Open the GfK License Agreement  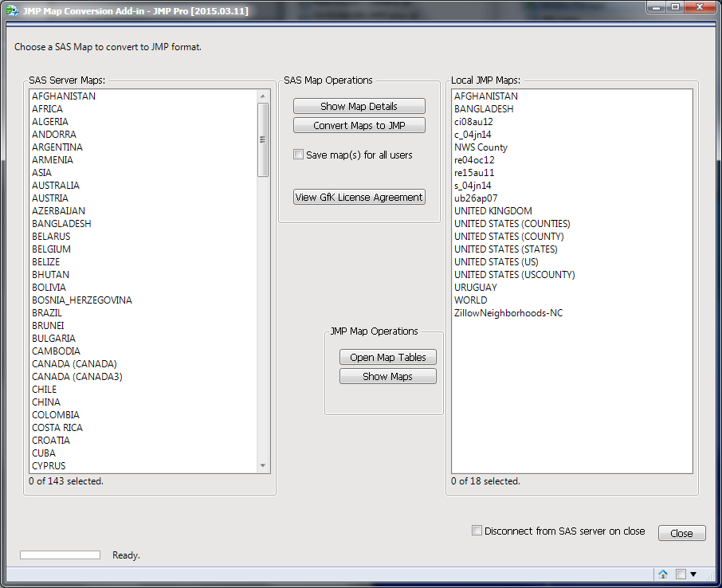[x=359, y=197]
